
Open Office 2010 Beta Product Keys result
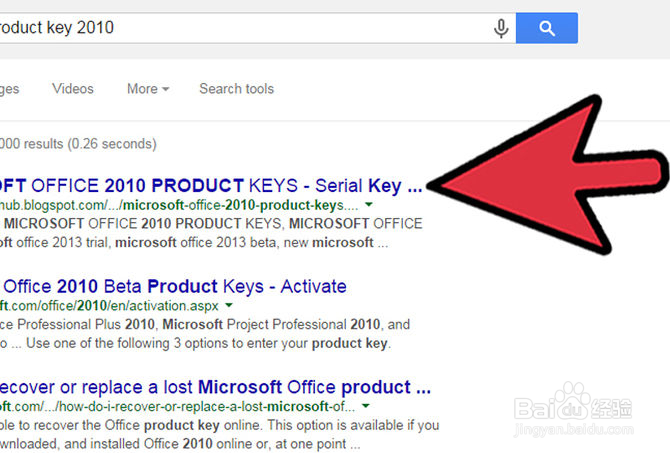pyautogui.click(x=172, y=287)
